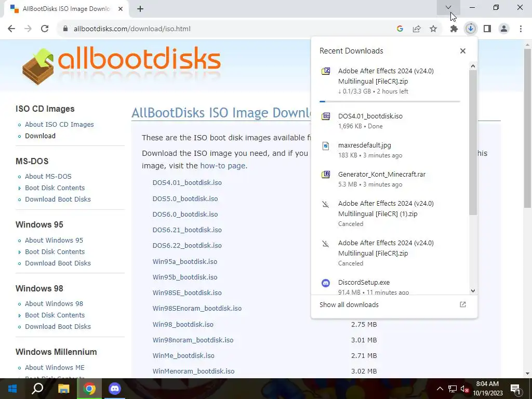This screenshot has height=399, width=532.
Task: Show hidden system tray icons
Action: [x=440, y=389]
